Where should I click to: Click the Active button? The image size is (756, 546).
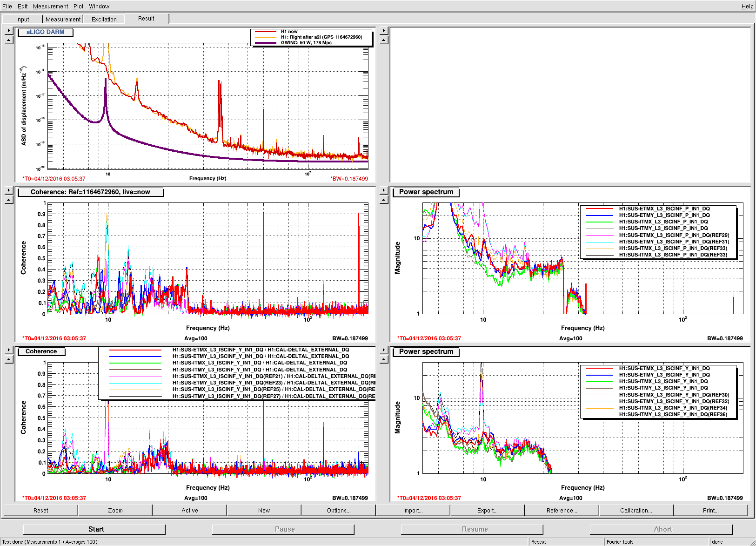pos(190,511)
